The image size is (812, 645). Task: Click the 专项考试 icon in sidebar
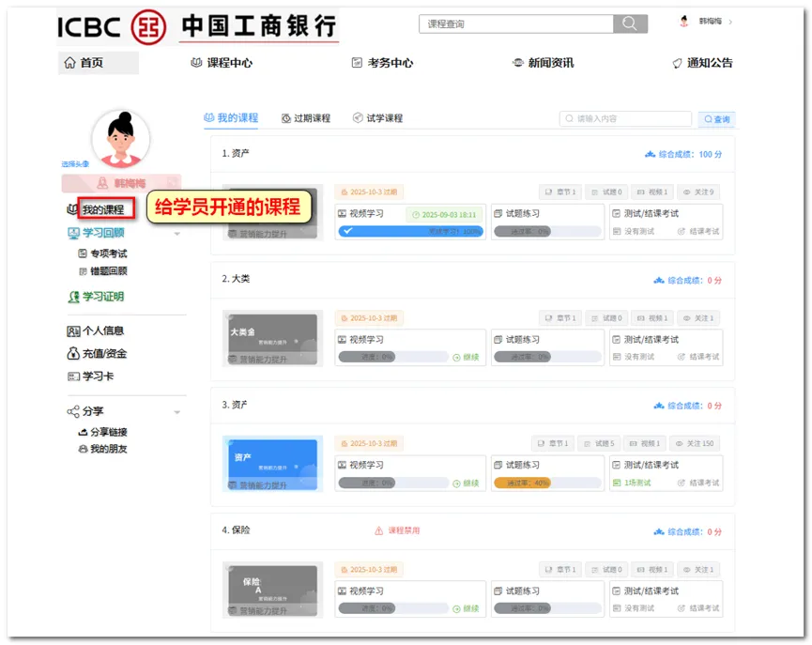point(83,253)
